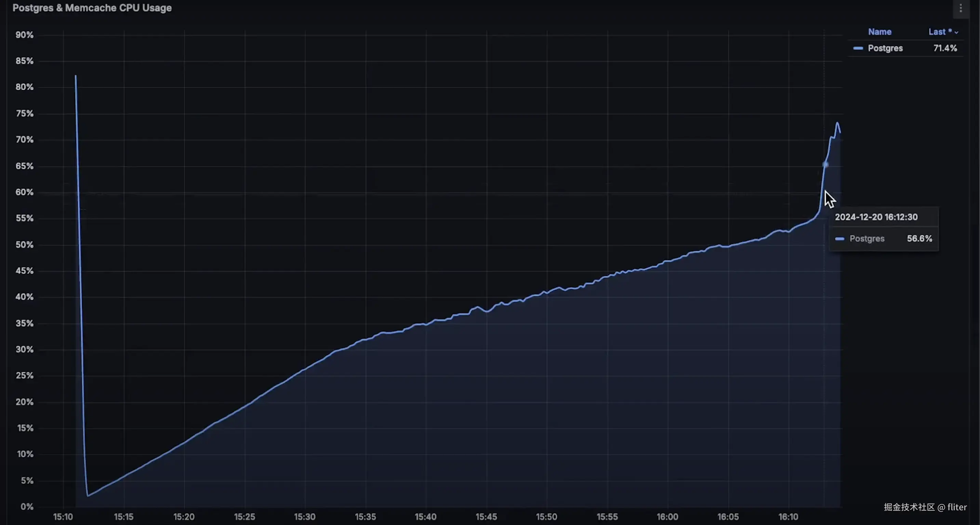Click the highlighted hover point on the curve
Image resolution: width=980 pixels, height=525 pixels.
tap(825, 165)
